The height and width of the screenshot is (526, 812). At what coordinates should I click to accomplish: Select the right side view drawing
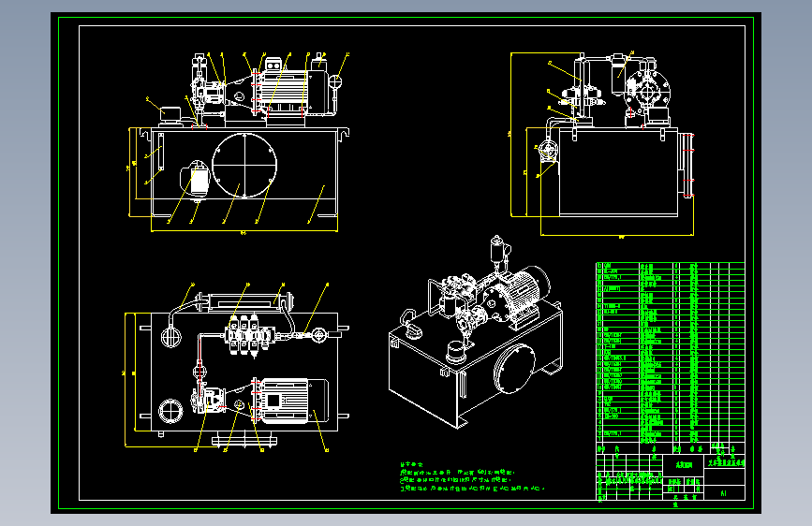coord(602,144)
